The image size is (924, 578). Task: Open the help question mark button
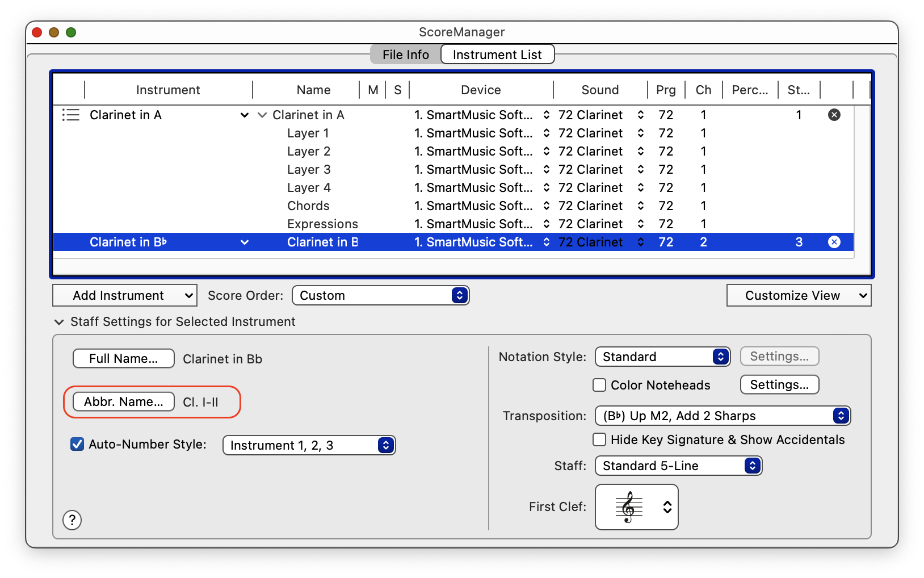pos(72,520)
